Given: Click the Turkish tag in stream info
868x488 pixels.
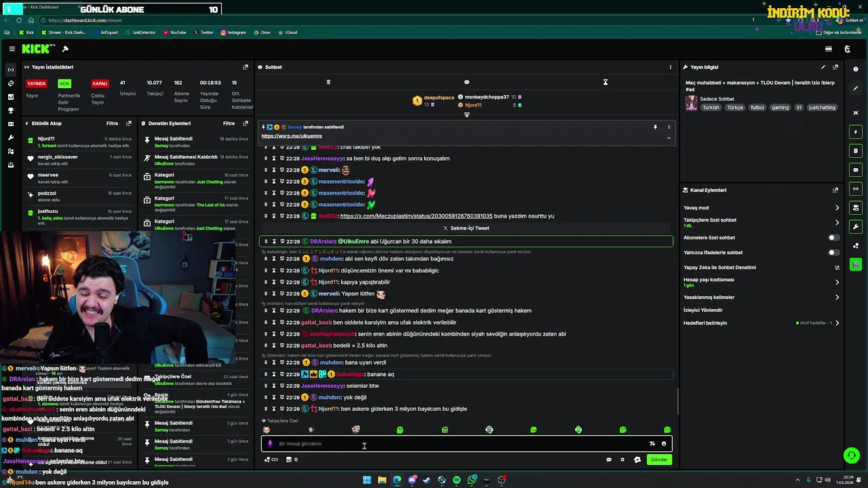Looking at the screenshot, I should (711, 108).
